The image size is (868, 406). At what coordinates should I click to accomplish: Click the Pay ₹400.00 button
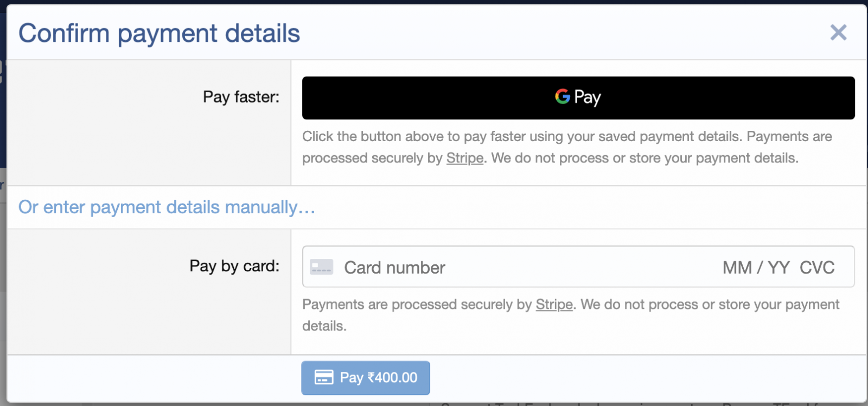(366, 378)
